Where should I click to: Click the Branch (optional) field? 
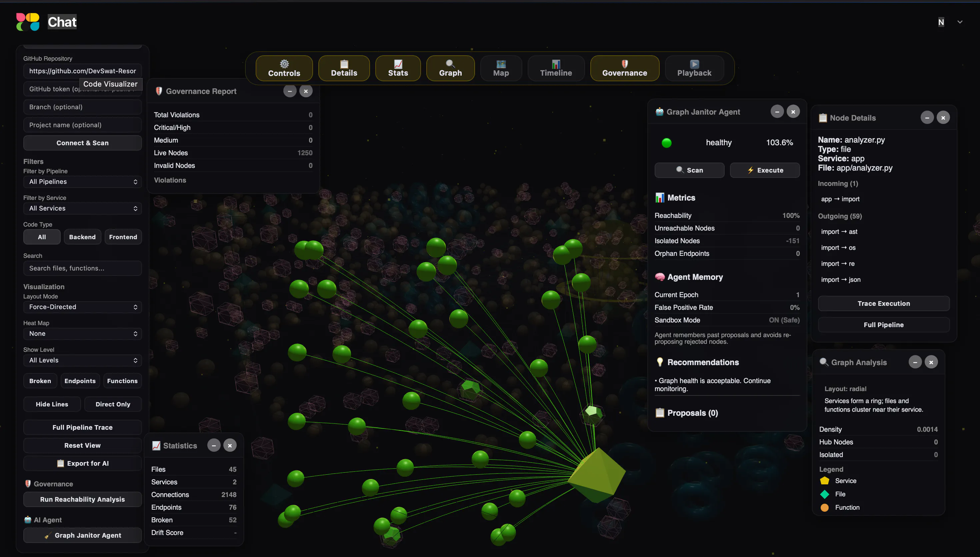[x=82, y=107]
